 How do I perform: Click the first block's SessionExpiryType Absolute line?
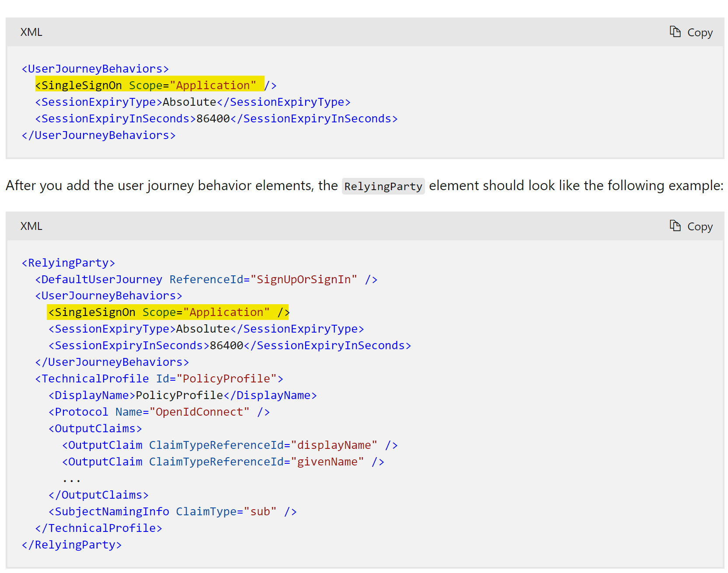(x=193, y=102)
